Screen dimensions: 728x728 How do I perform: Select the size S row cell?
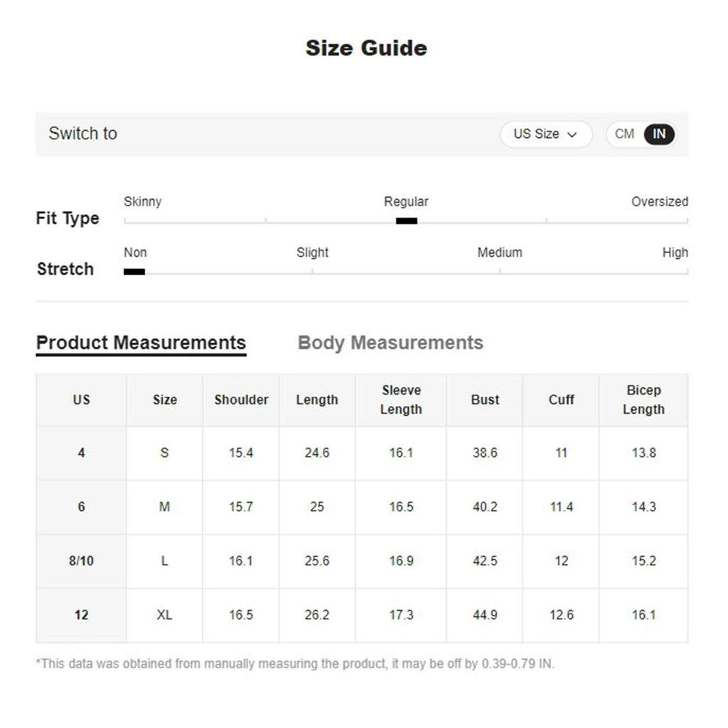[164, 453]
